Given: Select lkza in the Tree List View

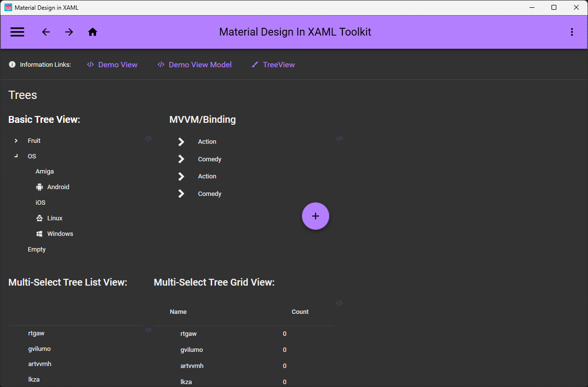Looking at the screenshot, I should pyautogui.click(x=34, y=379).
